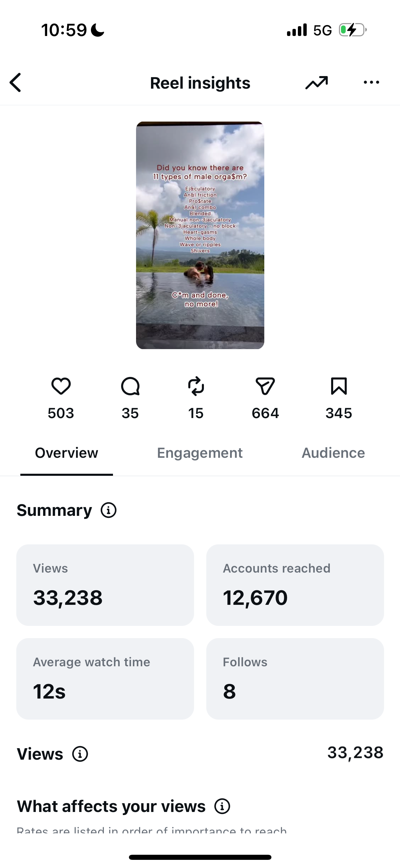Tap the heart likes icon
The image size is (400, 868).
[x=61, y=386]
